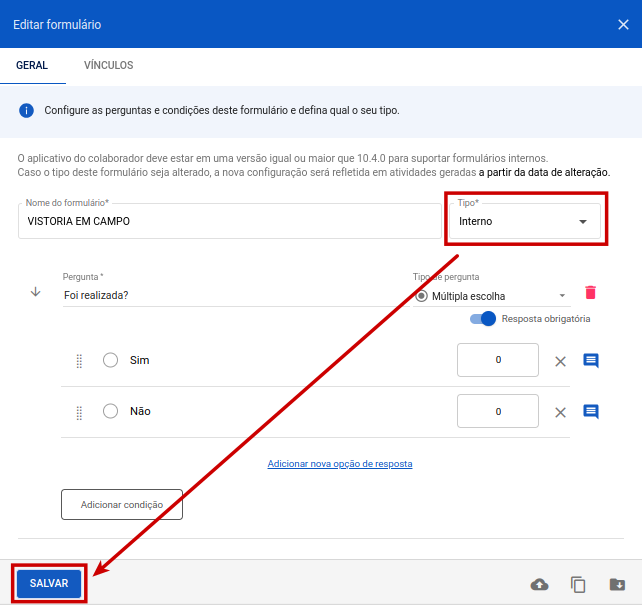Click the comment icon beside Não option

pyautogui.click(x=590, y=411)
